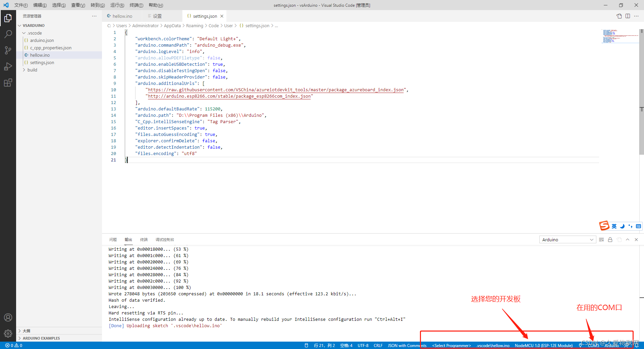Change indentation via 空格: 4
Screen dimensions: 644x349
[x=346, y=345]
